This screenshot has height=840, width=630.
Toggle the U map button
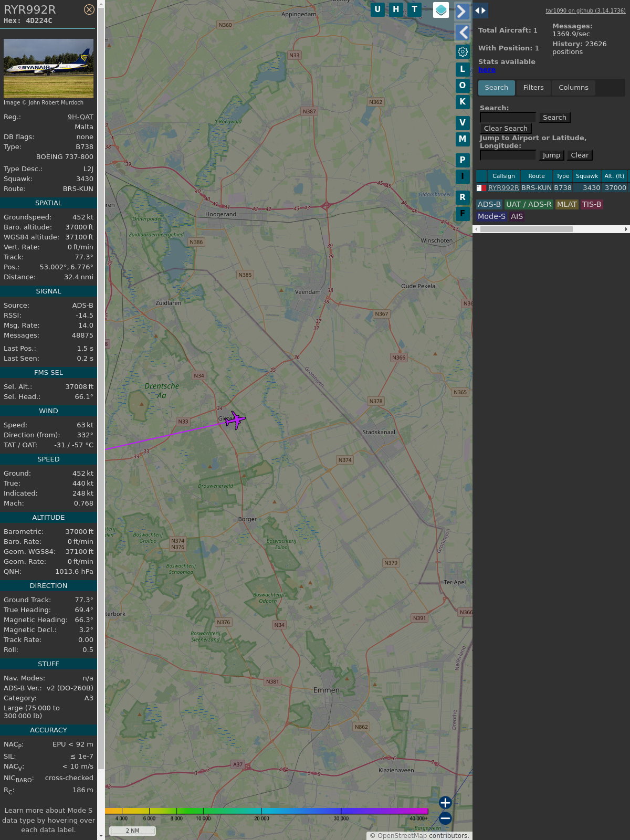(x=377, y=9)
